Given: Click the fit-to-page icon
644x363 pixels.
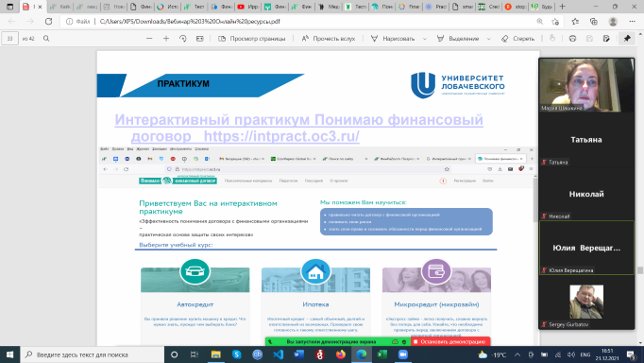Looking at the screenshot, I should (x=199, y=38).
